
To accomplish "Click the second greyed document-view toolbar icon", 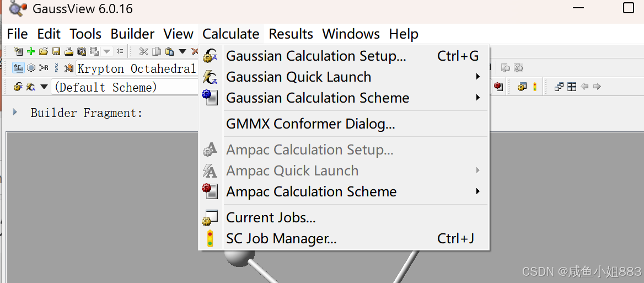I will point(519,68).
